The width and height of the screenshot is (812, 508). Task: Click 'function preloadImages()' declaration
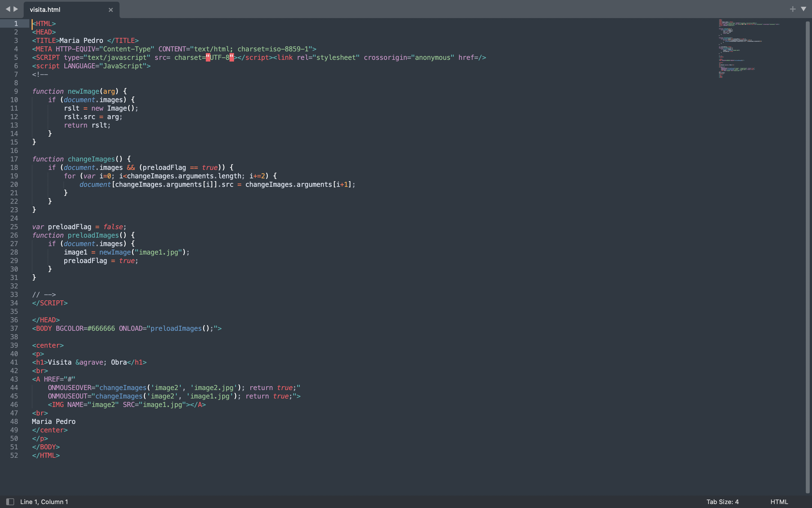pos(79,235)
